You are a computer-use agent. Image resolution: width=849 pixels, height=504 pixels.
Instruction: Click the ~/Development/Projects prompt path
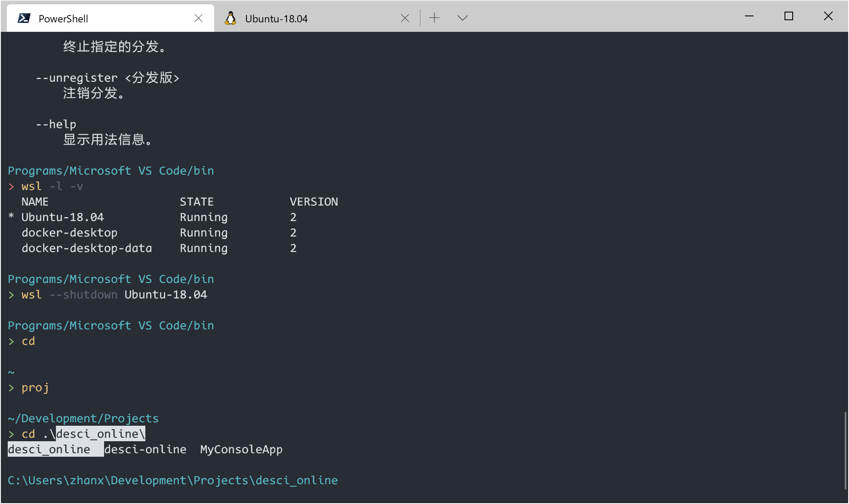[x=83, y=418]
